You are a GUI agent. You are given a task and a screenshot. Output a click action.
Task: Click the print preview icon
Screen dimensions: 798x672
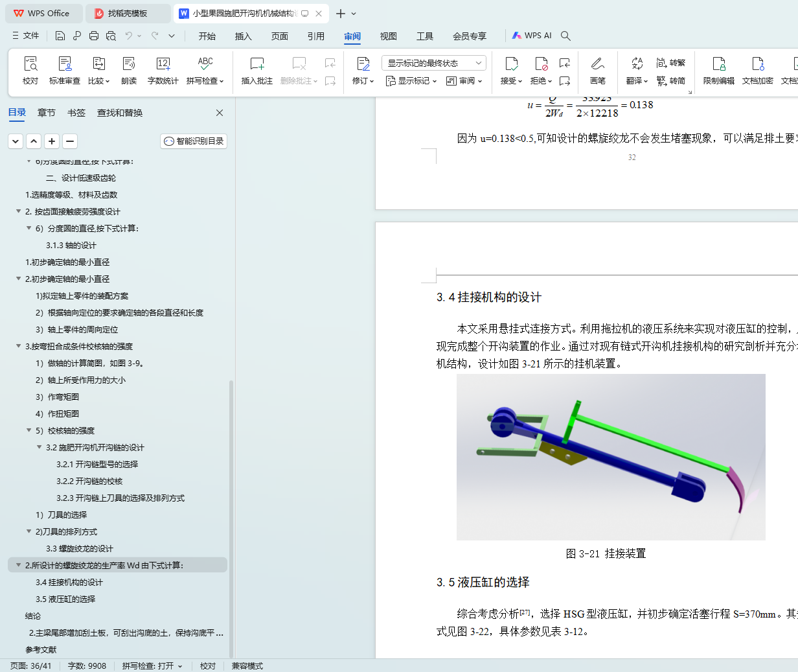(111, 36)
